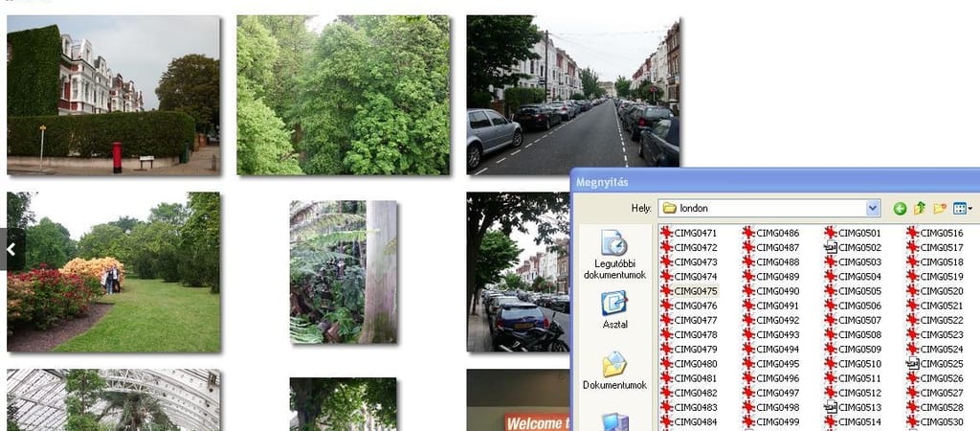The width and height of the screenshot is (980, 431).
Task: Open the Views menu icon
Action: (962, 208)
